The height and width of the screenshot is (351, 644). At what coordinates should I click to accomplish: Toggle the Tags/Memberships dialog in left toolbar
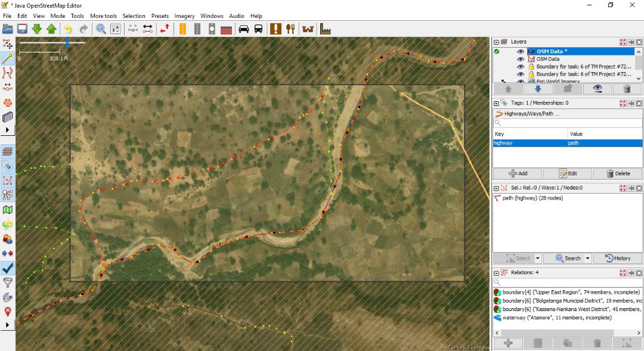(x=7, y=166)
